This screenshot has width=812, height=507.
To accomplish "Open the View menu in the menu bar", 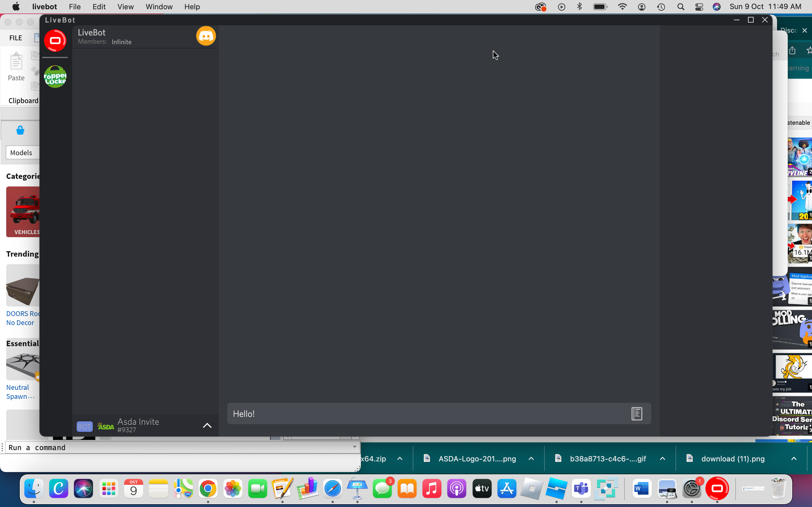I will [x=125, y=6].
